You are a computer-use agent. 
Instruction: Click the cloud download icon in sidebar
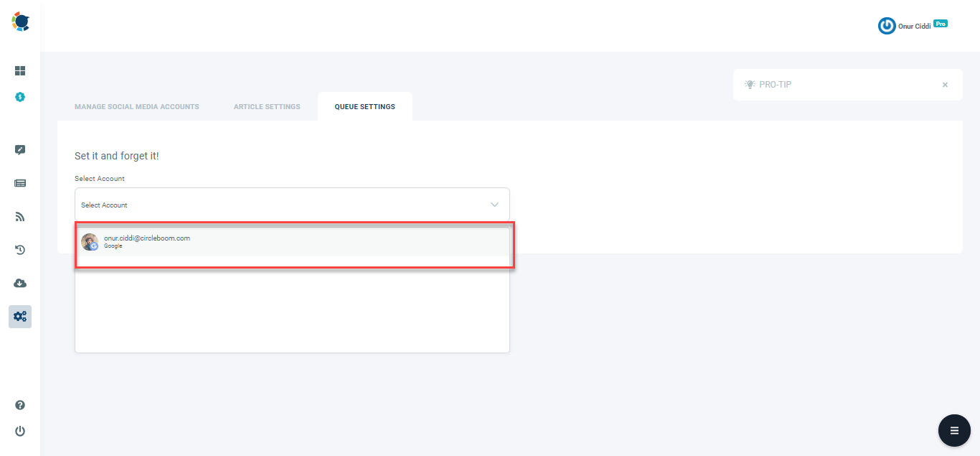coord(19,283)
